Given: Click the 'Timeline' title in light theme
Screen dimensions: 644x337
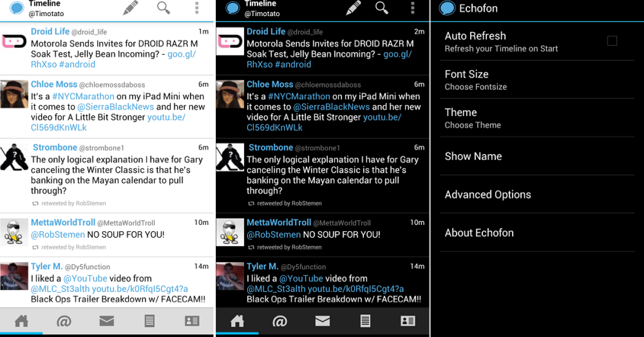Looking at the screenshot, I should (45, 4).
